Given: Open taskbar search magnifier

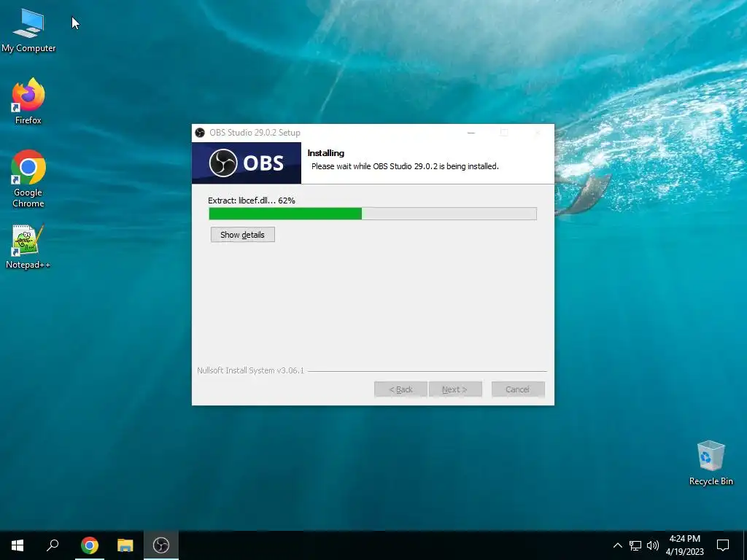Looking at the screenshot, I should [53, 545].
